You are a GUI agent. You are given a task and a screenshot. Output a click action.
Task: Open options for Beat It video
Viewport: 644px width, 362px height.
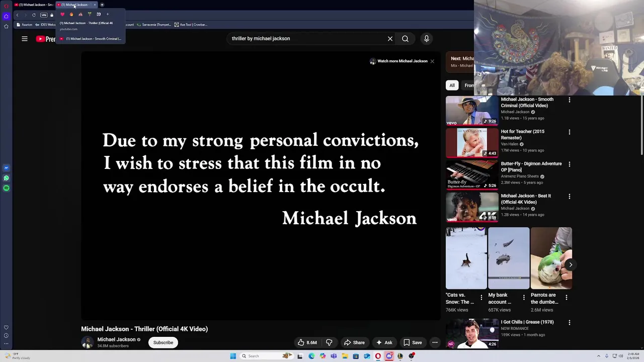(569, 197)
